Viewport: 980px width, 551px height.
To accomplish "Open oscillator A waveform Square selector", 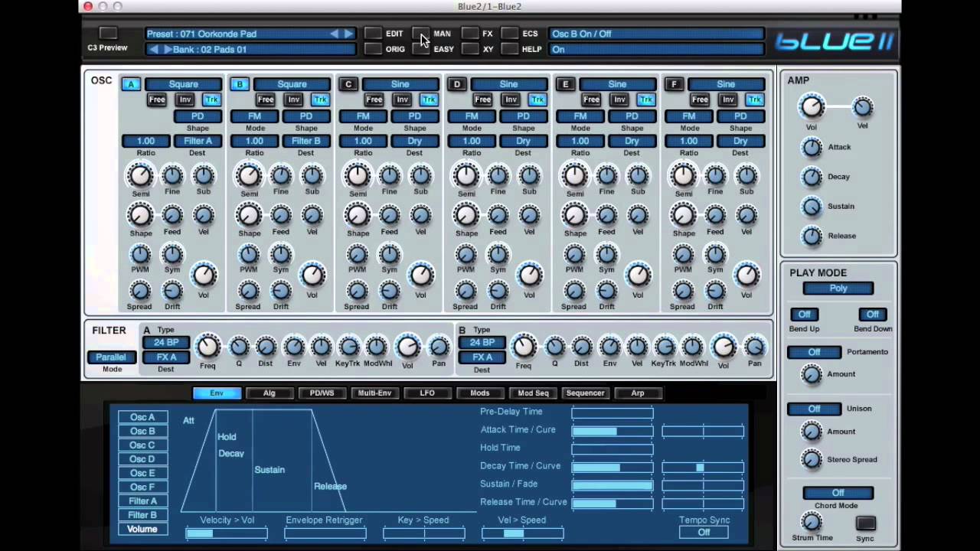I will point(184,84).
